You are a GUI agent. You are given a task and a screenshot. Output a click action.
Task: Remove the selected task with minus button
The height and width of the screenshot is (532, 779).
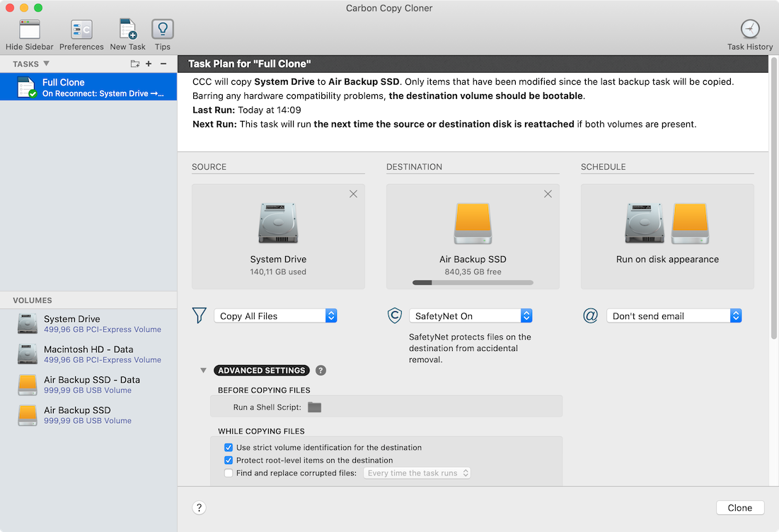pos(163,64)
